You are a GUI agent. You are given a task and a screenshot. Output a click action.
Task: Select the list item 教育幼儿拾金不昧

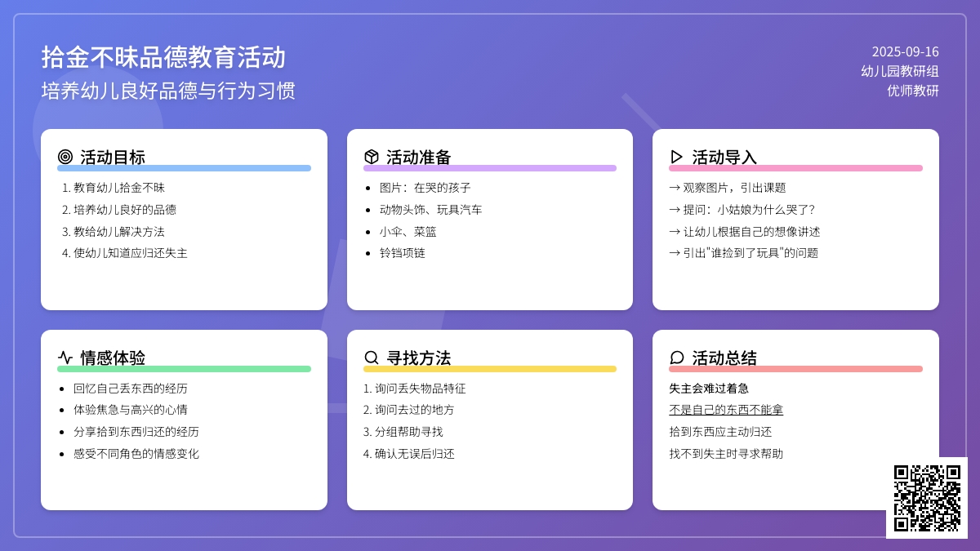click(119, 188)
